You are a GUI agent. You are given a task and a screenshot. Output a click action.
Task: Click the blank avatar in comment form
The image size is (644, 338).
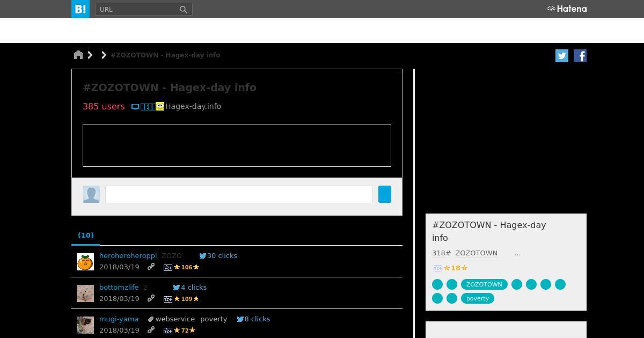pyautogui.click(x=91, y=194)
